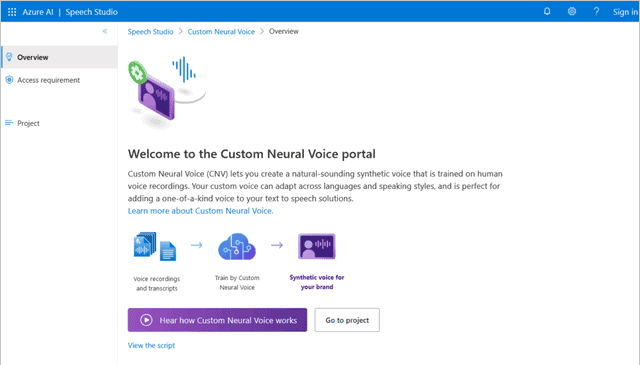Click the Custom Neural Voice hero illustration
Viewport: 640px width, 365px height.
[167, 92]
